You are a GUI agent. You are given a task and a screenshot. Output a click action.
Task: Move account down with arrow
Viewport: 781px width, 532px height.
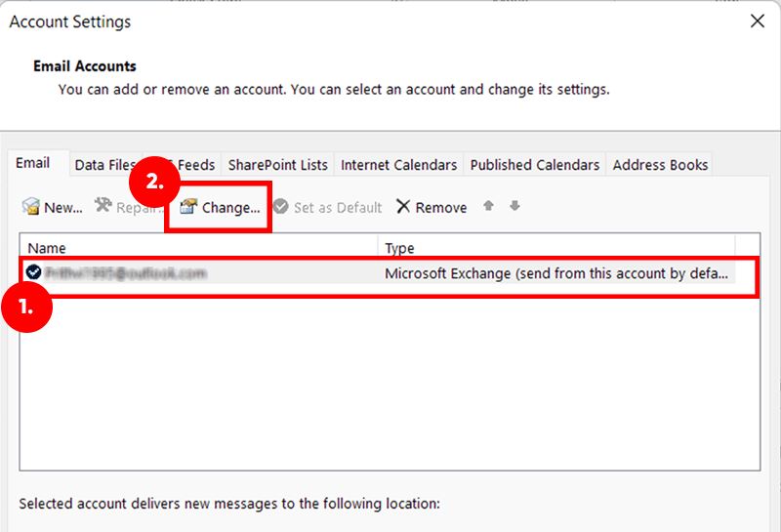coord(514,207)
